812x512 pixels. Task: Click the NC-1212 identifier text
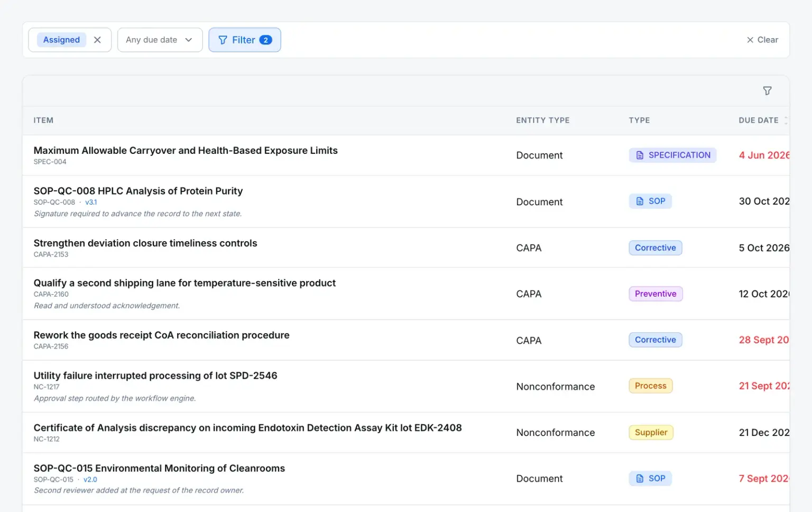tap(47, 439)
